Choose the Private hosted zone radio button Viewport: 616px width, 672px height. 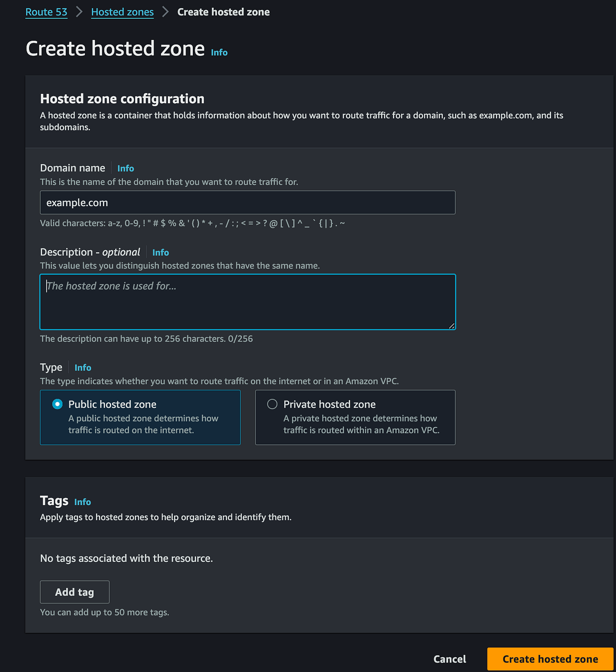pos(272,404)
